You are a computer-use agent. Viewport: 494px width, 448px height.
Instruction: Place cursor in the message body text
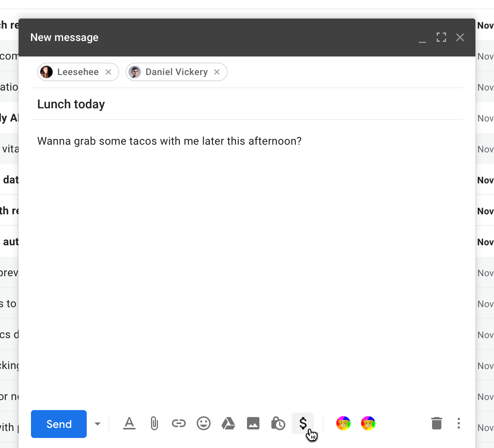coord(169,141)
